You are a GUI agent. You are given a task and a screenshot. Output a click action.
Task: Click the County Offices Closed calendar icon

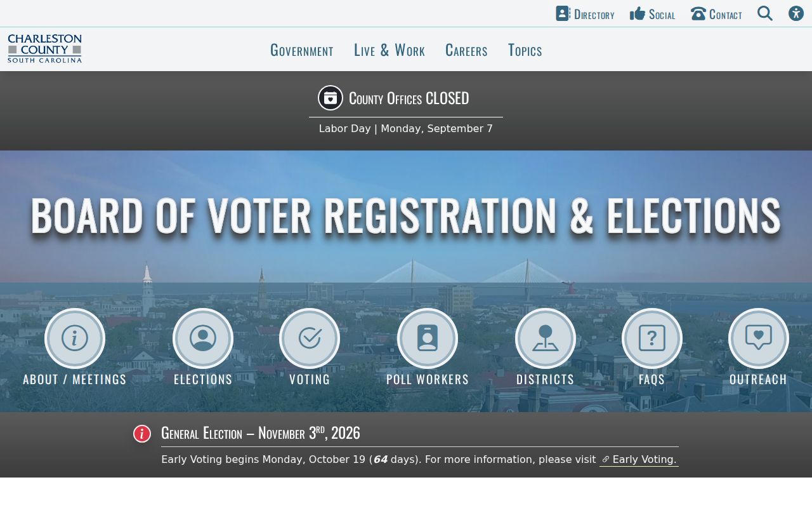coord(331,98)
